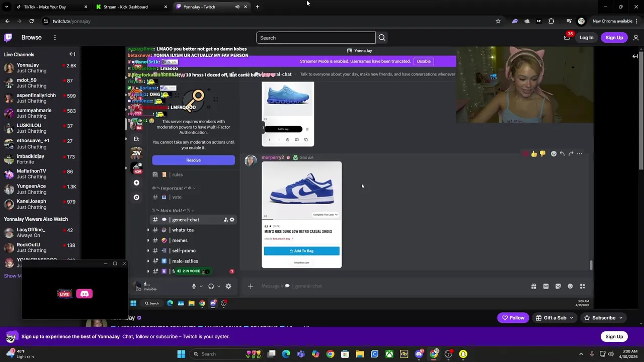
Task: Open microphone input options dropdown
Action: [201, 287]
